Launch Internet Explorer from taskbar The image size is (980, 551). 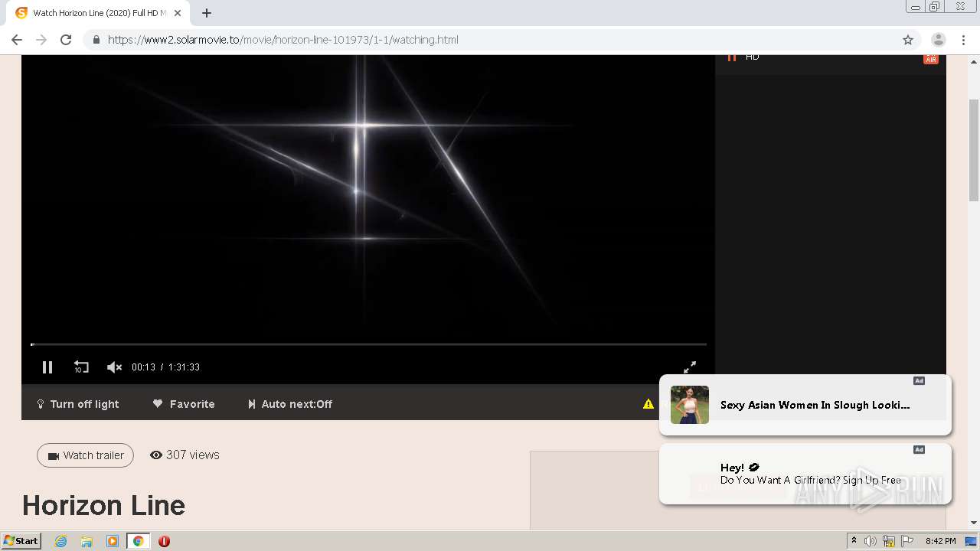[x=61, y=541]
